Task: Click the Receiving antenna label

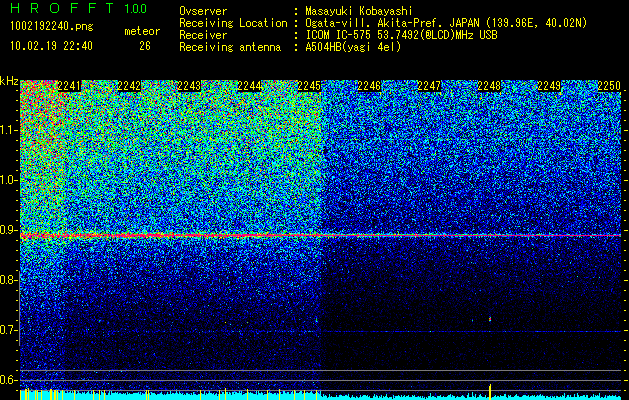Action: point(230,47)
